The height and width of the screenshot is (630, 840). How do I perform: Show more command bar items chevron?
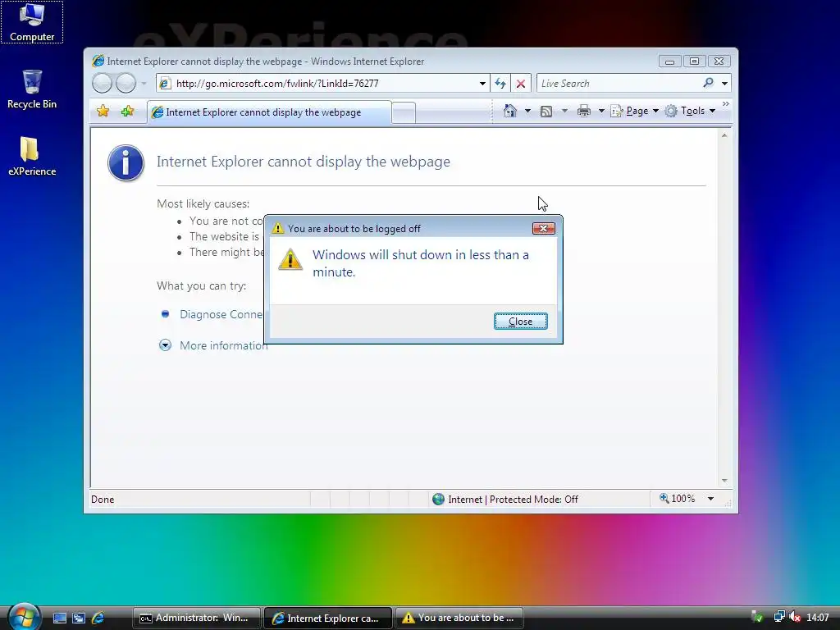pos(726,104)
